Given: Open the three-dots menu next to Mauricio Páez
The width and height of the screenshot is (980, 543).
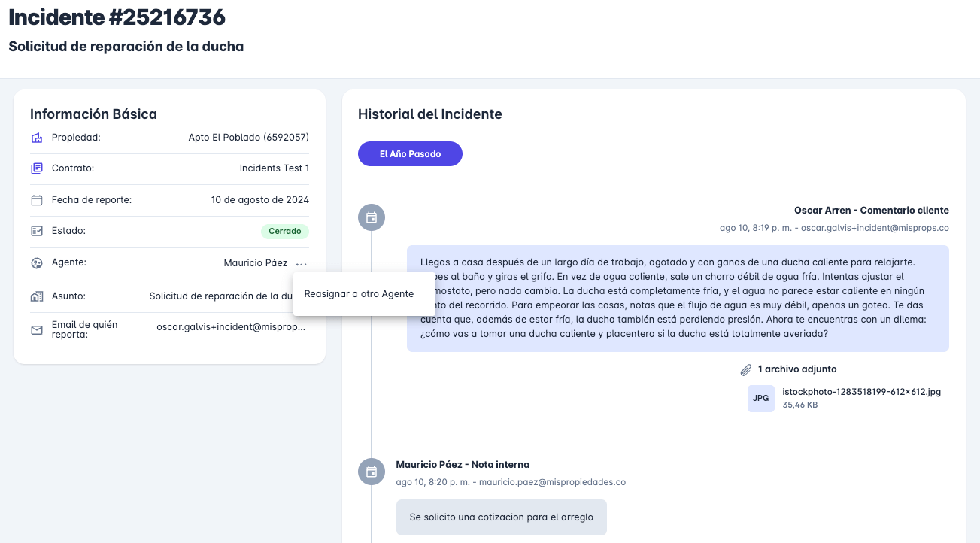Looking at the screenshot, I should [302, 264].
